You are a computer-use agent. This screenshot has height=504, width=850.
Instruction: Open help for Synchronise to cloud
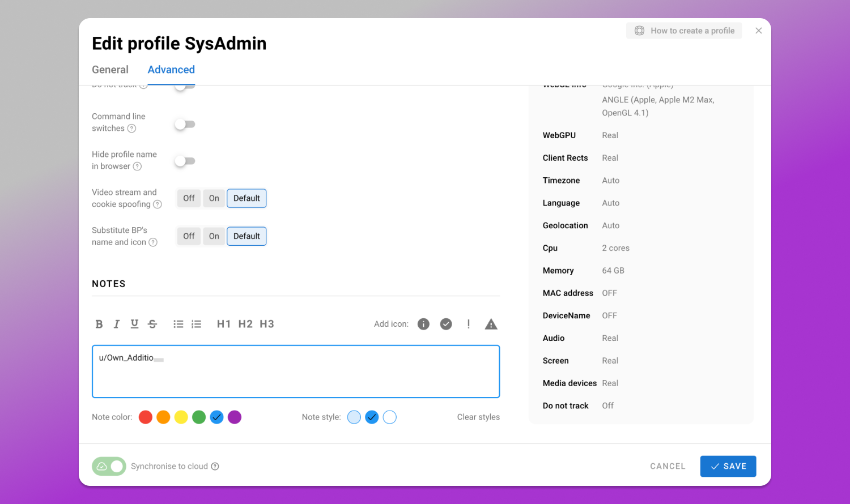click(215, 467)
